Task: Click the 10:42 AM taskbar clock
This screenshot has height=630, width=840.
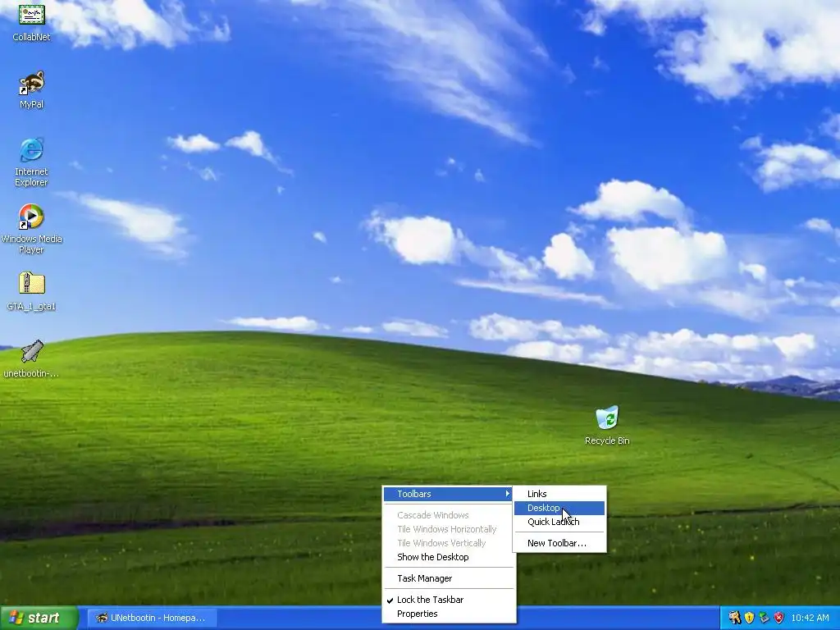Action: point(810,618)
